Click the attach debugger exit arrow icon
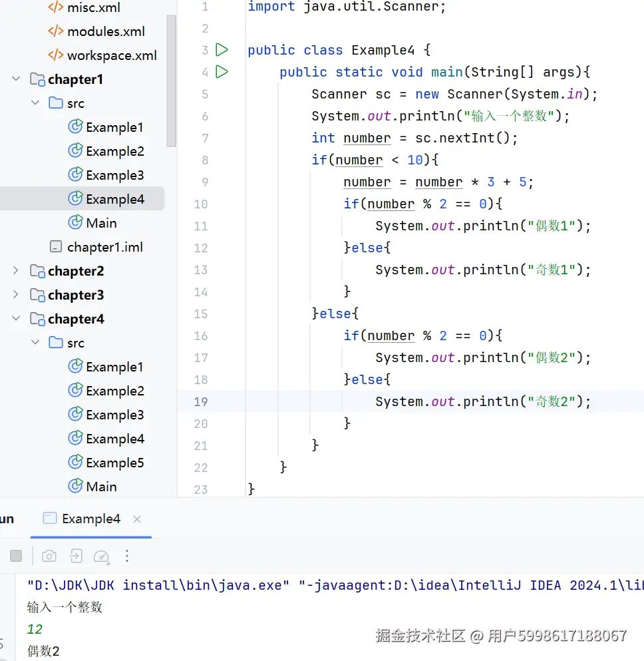This screenshot has height=661, width=644. 76,556
